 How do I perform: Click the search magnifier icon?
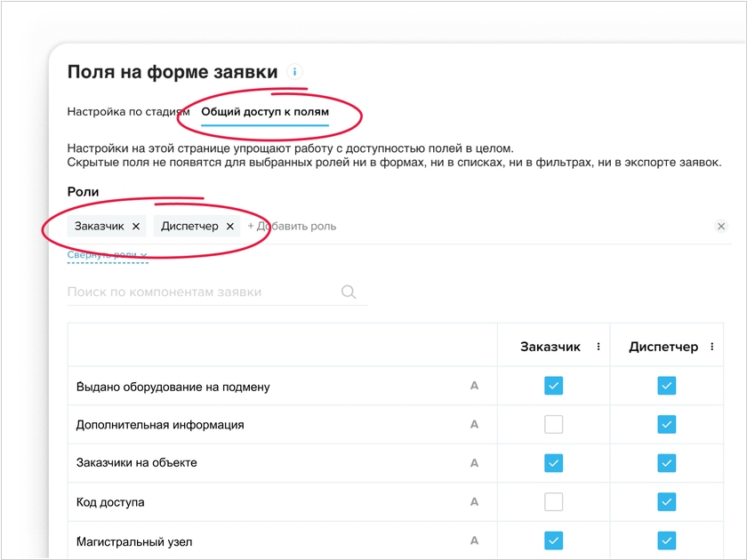tap(349, 292)
